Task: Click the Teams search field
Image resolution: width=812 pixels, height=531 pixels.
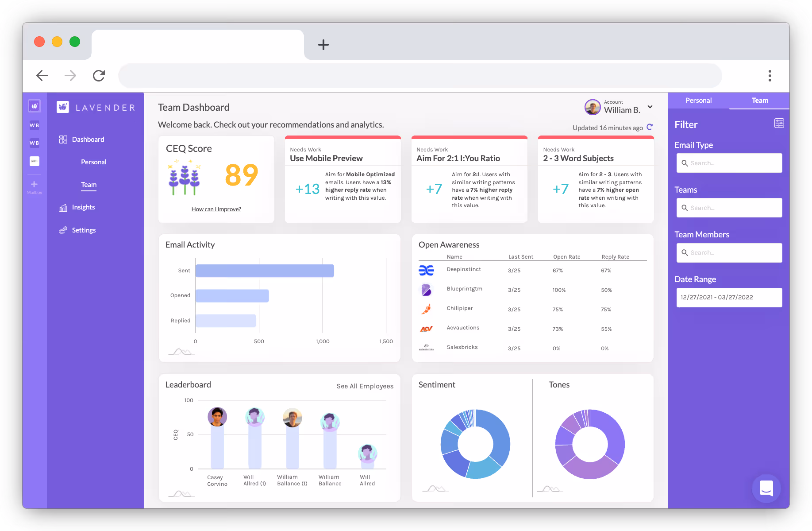Action: click(x=729, y=207)
